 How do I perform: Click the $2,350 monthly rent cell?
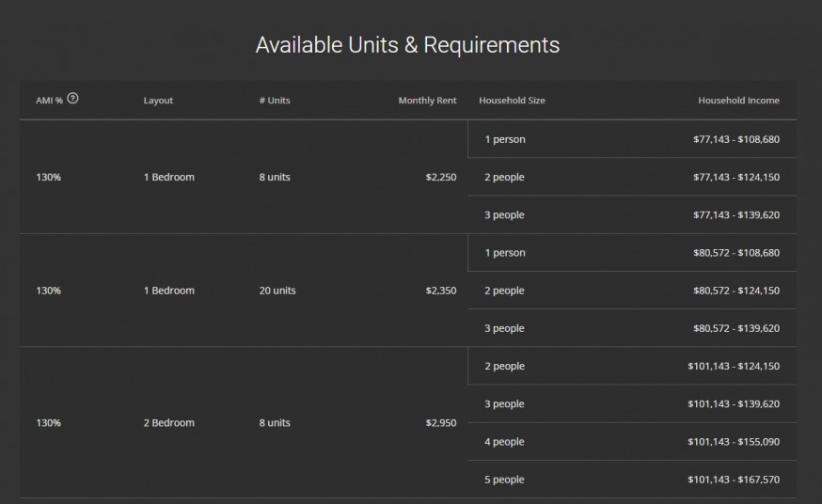(440, 291)
